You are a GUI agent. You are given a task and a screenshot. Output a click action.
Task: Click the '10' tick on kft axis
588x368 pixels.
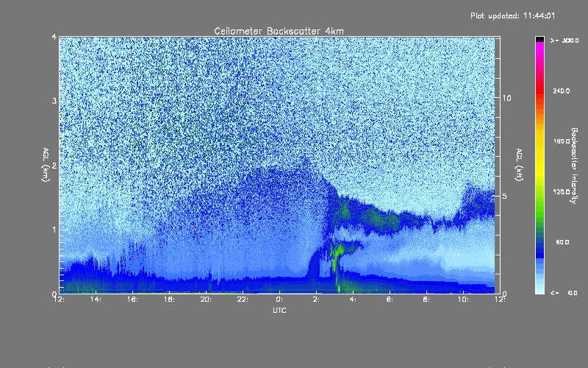pyautogui.click(x=506, y=98)
